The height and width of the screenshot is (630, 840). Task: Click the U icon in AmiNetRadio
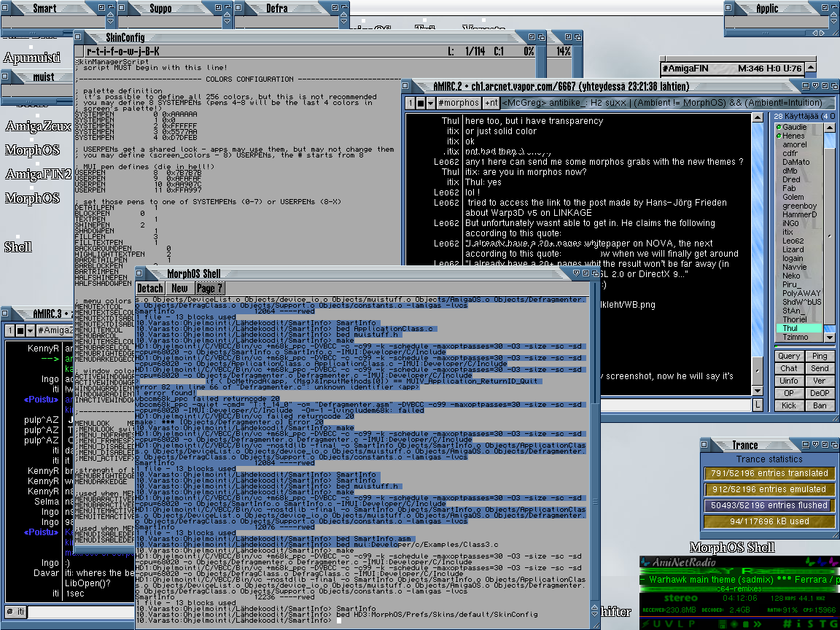click(x=656, y=624)
